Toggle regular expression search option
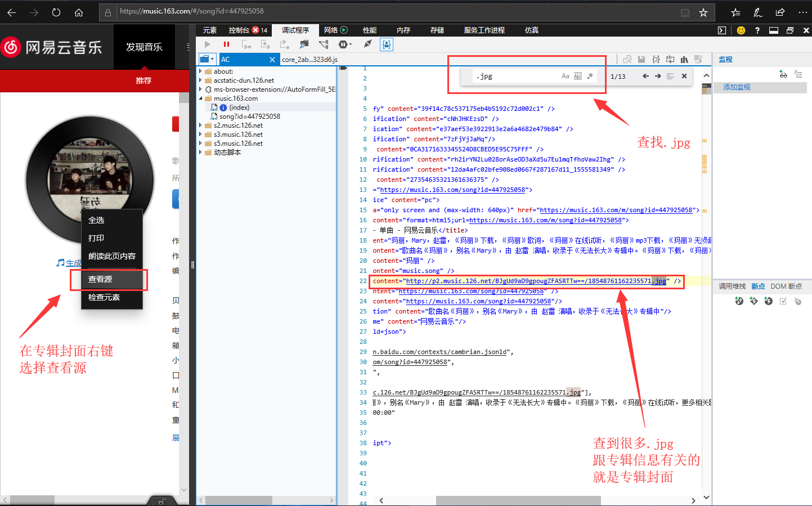This screenshot has width=812, height=506. pyautogui.click(x=590, y=76)
